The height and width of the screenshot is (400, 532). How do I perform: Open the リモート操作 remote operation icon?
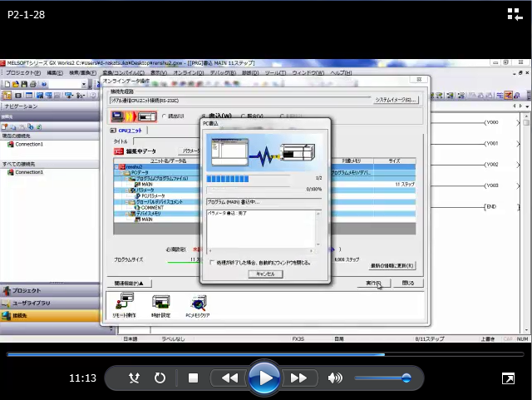tap(126, 306)
